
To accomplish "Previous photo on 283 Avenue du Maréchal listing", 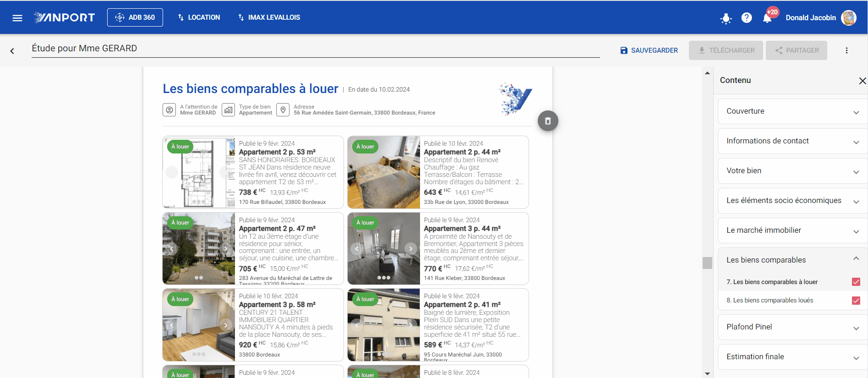I will tap(172, 249).
